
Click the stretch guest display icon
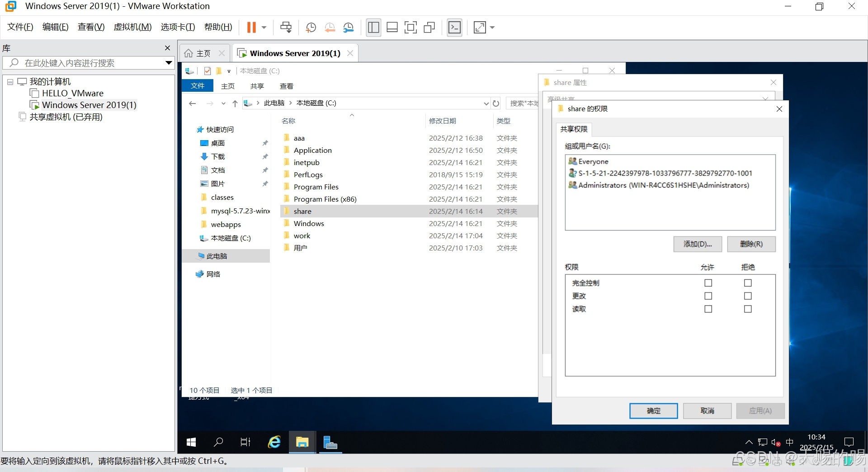click(480, 28)
